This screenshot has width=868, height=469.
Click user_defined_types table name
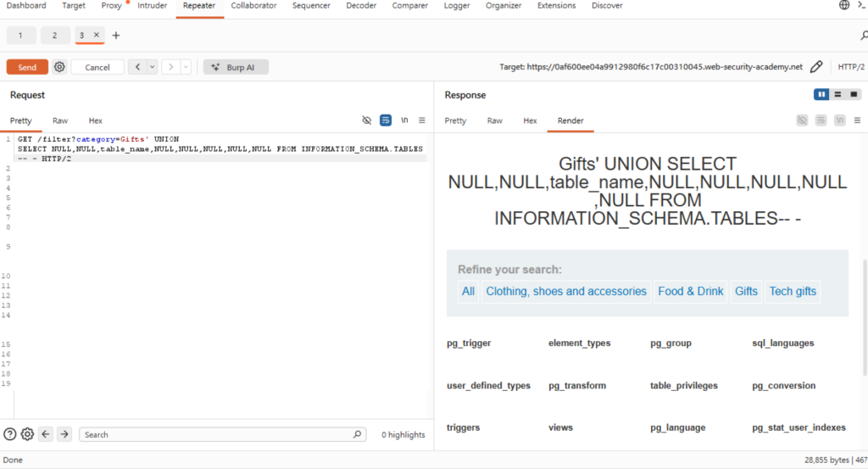488,385
